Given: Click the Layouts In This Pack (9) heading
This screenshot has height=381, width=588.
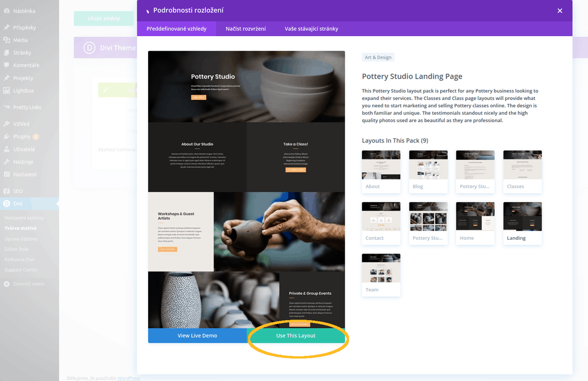Looking at the screenshot, I should pos(395,141).
